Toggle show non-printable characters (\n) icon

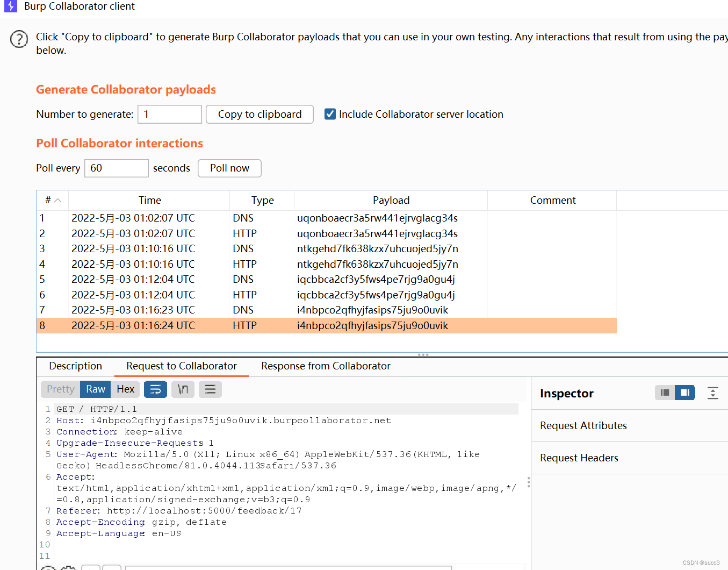pyautogui.click(x=183, y=389)
